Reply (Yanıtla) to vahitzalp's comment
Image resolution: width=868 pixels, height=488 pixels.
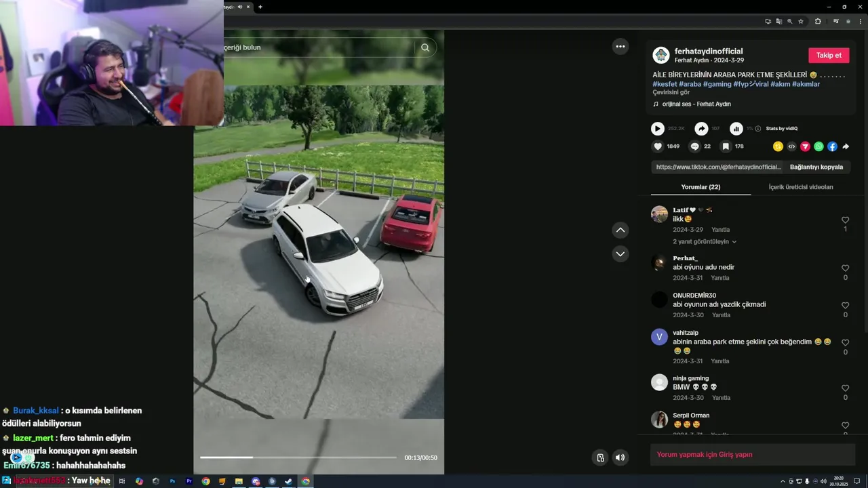click(720, 361)
